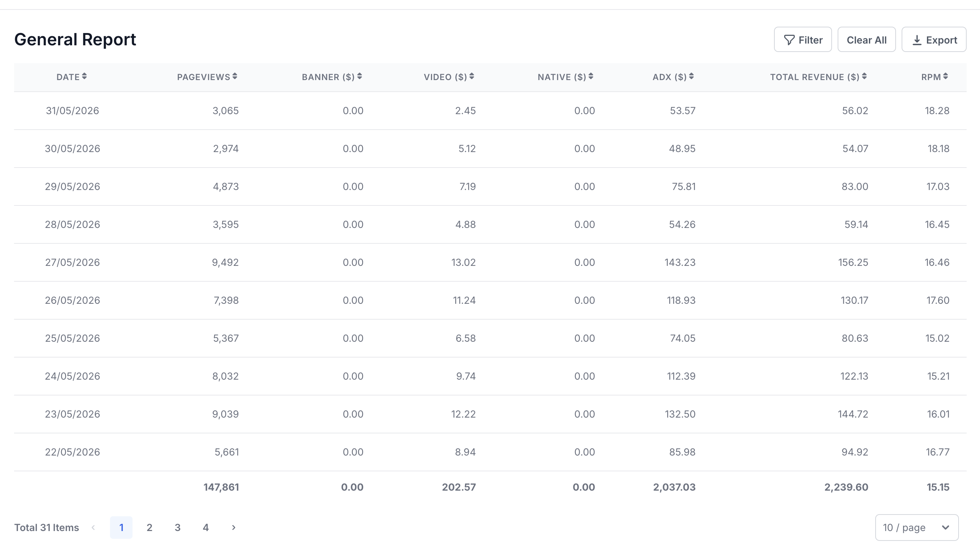Open the 10 / page size dropdown
Image resolution: width=980 pixels, height=550 pixels.
917,527
